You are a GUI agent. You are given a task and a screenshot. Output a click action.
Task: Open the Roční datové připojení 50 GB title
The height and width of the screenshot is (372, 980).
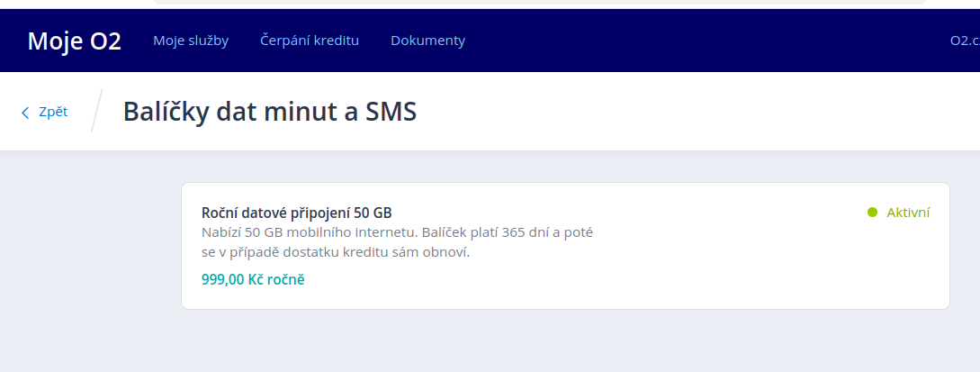coord(296,213)
